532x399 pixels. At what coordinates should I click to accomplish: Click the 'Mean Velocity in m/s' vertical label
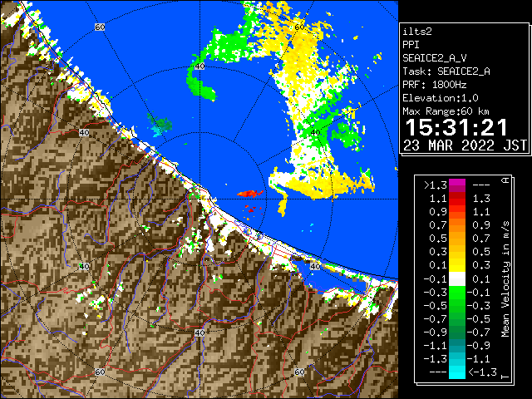tap(505, 279)
